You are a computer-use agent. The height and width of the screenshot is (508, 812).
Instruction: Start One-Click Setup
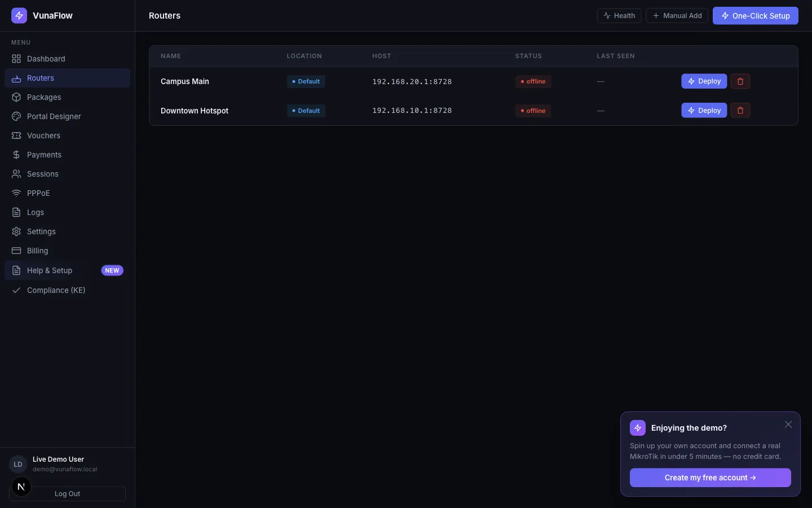(756, 16)
